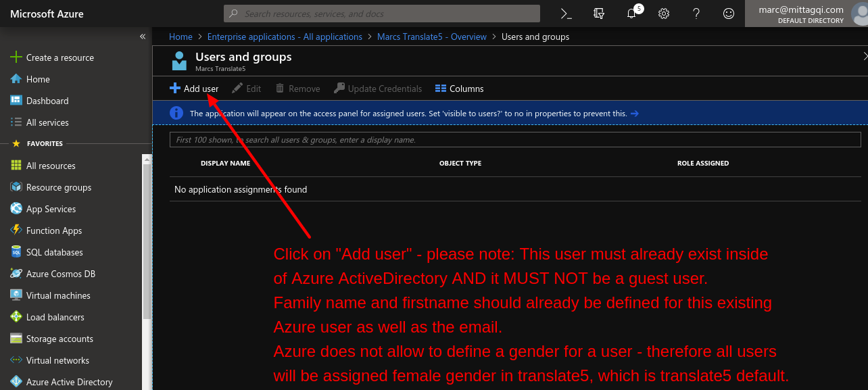
Task: Open the settings gear in the top bar
Action: coord(664,14)
